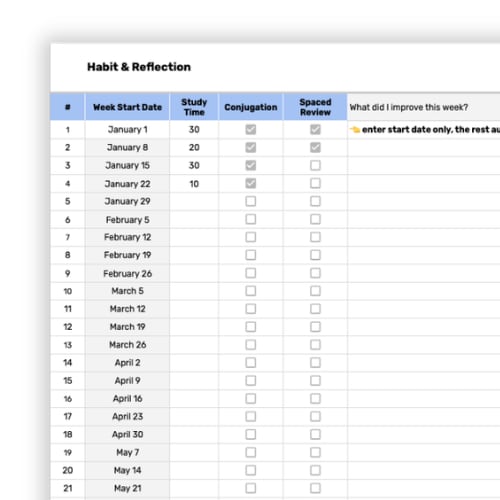Uncheck Conjugation checkbox for January 1
Image resolution: width=500 pixels, height=500 pixels.
point(251,129)
